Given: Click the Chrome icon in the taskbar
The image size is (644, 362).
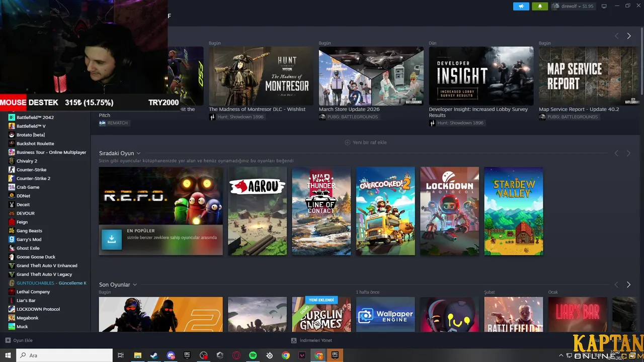Looking at the screenshot, I should [286, 355].
